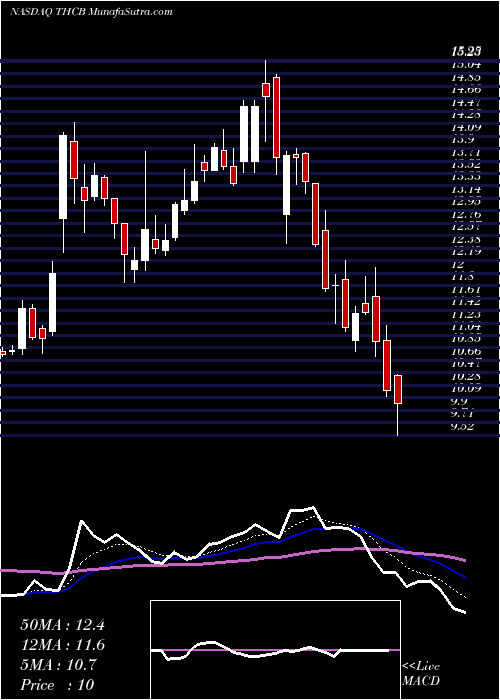This screenshot has width=500, height=700.
Task: Click the NASDAQ THCB MunafaSutra.com chart title
Action: tap(91, 12)
